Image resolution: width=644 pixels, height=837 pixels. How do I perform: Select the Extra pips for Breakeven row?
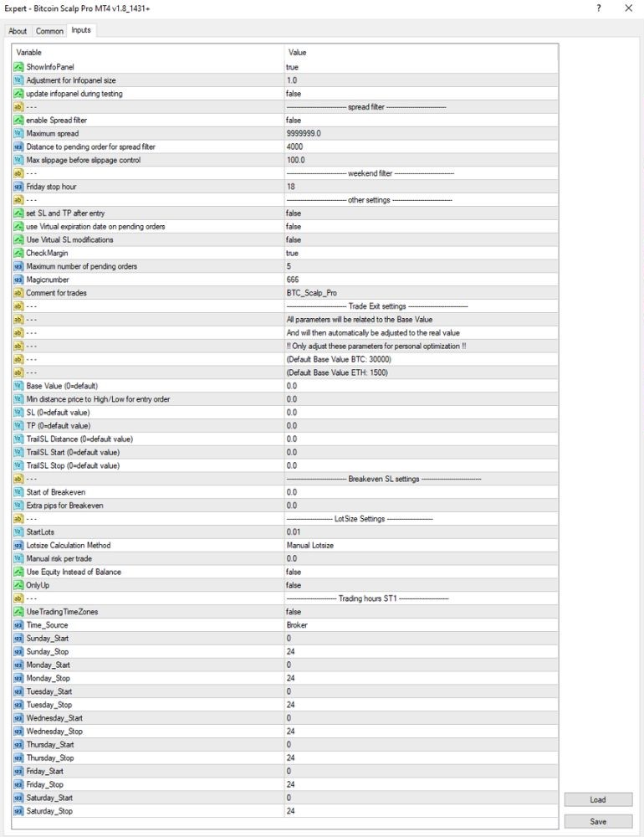285,506
